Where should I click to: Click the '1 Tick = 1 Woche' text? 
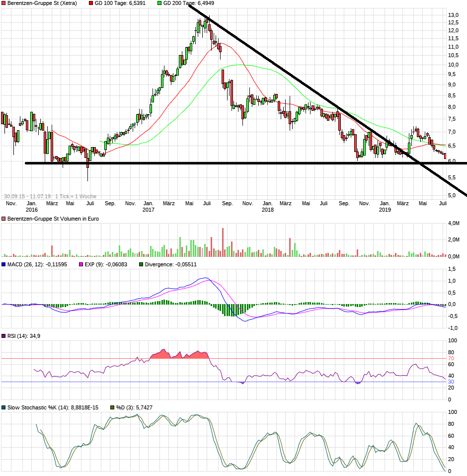[x=76, y=196]
